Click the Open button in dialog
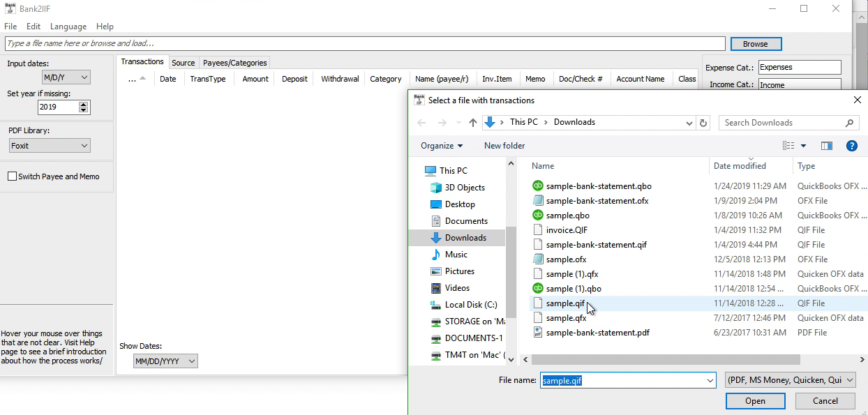Viewport: 868px width, 415px height. pyautogui.click(x=755, y=401)
